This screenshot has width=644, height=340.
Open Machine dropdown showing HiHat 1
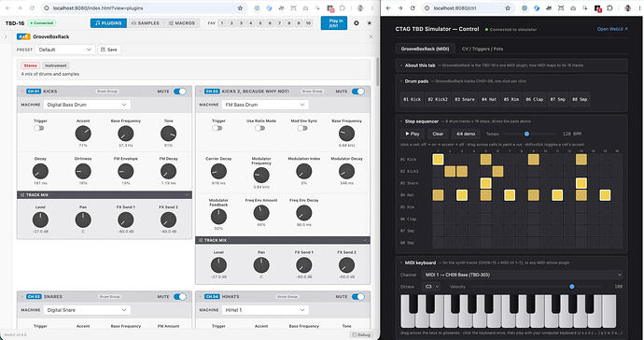(265, 310)
